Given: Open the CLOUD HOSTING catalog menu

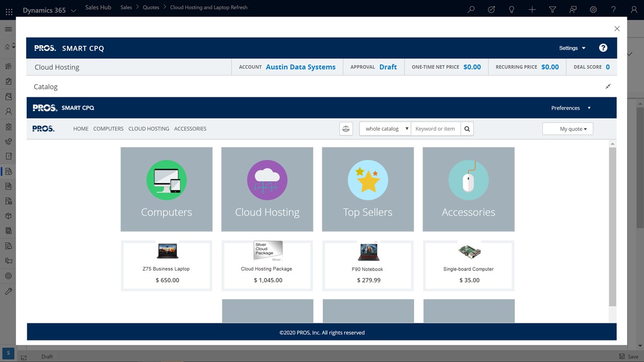Looking at the screenshot, I should point(149,129).
